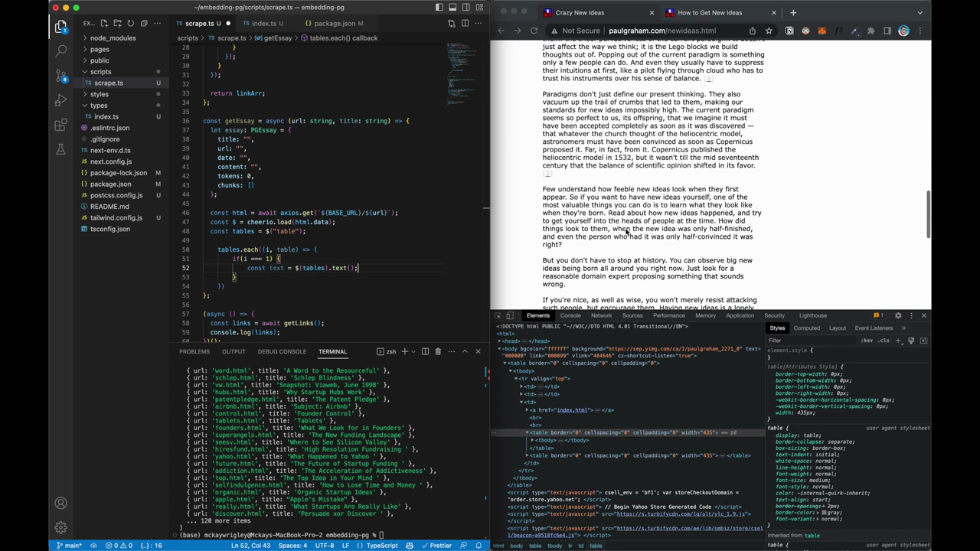The image size is (980, 551).
Task: Toggle DevTools device toolbar
Action: (x=511, y=315)
